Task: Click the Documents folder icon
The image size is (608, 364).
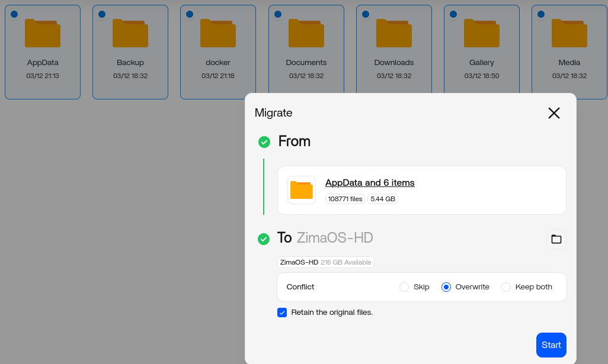Action: pos(306,33)
